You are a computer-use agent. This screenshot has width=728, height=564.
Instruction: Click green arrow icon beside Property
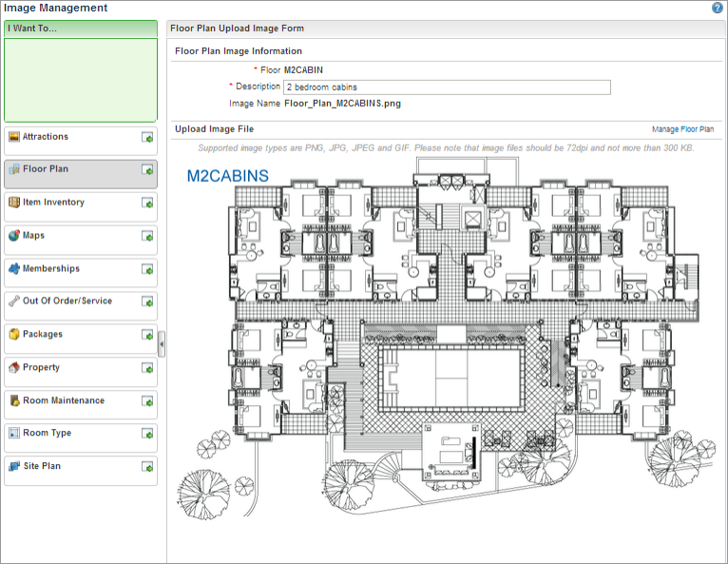pyautogui.click(x=147, y=368)
